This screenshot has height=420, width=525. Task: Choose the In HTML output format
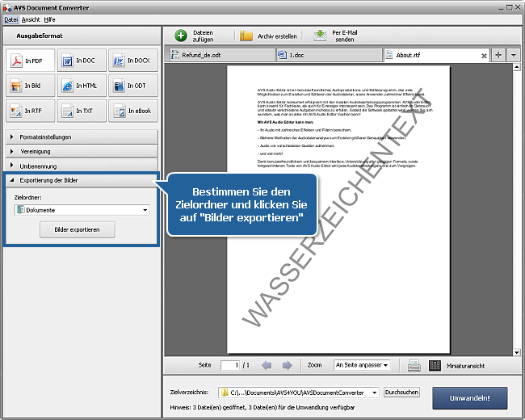(x=82, y=86)
